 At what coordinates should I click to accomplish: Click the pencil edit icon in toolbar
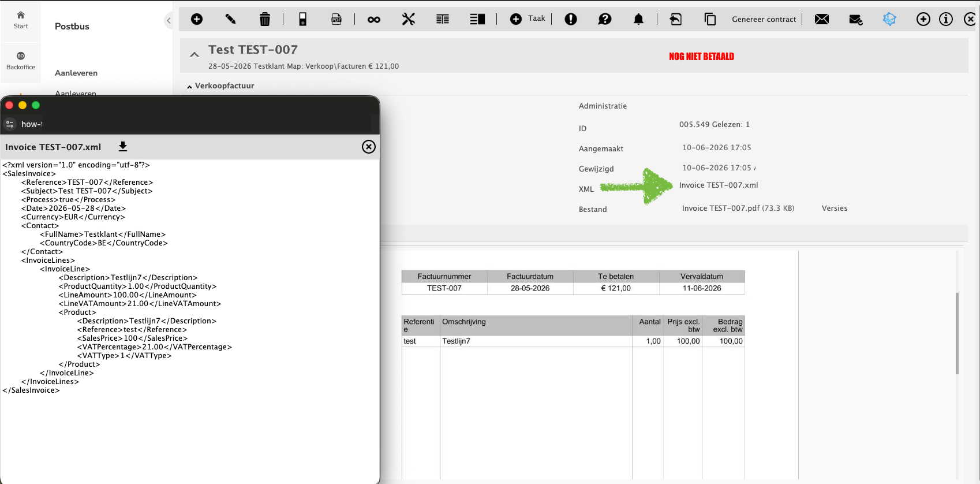230,19
